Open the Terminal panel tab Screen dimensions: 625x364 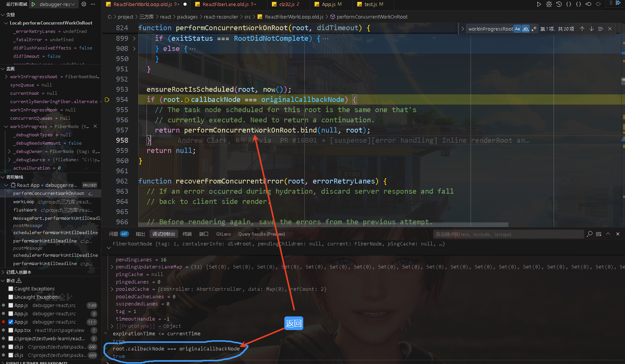coord(187,234)
